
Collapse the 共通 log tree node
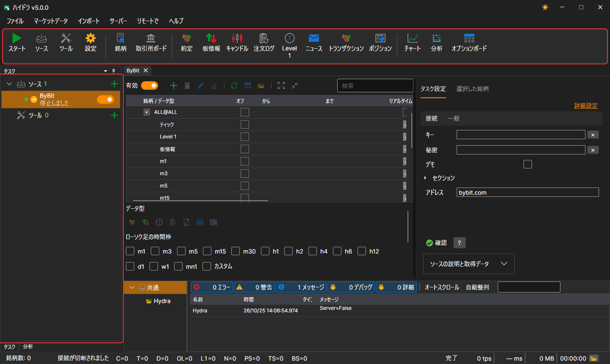click(x=132, y=287)
